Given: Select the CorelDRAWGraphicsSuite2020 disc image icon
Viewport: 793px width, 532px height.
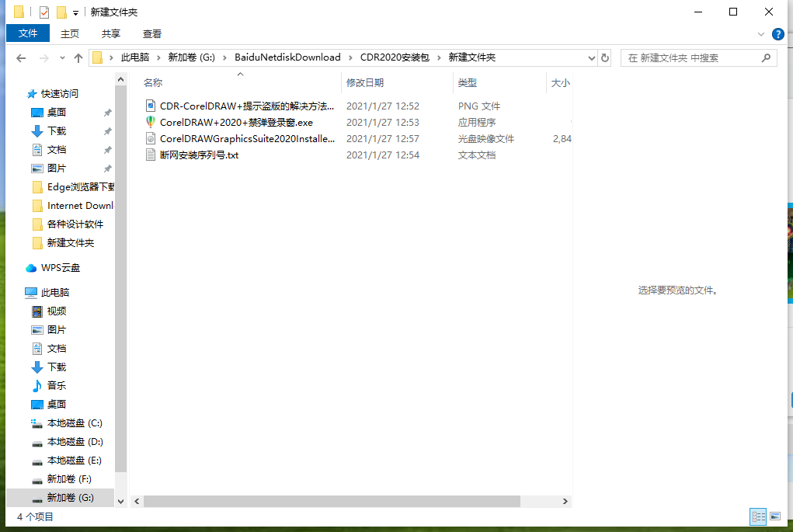Looking at the screenshot, I should [150, 138].
